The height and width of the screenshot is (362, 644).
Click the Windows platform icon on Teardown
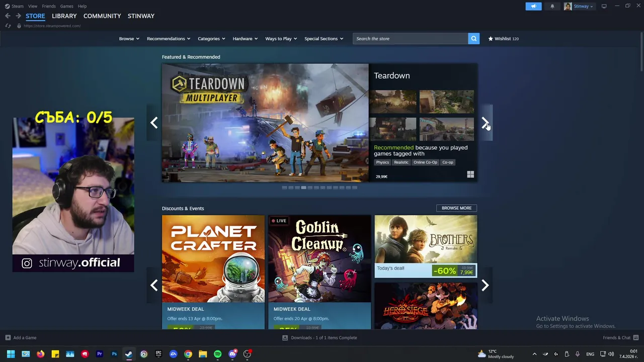[x=470, y=174]
